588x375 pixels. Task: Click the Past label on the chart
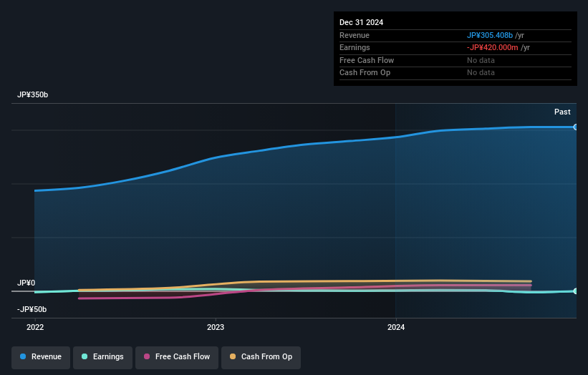pyautogui.click(x=562, y=112)
